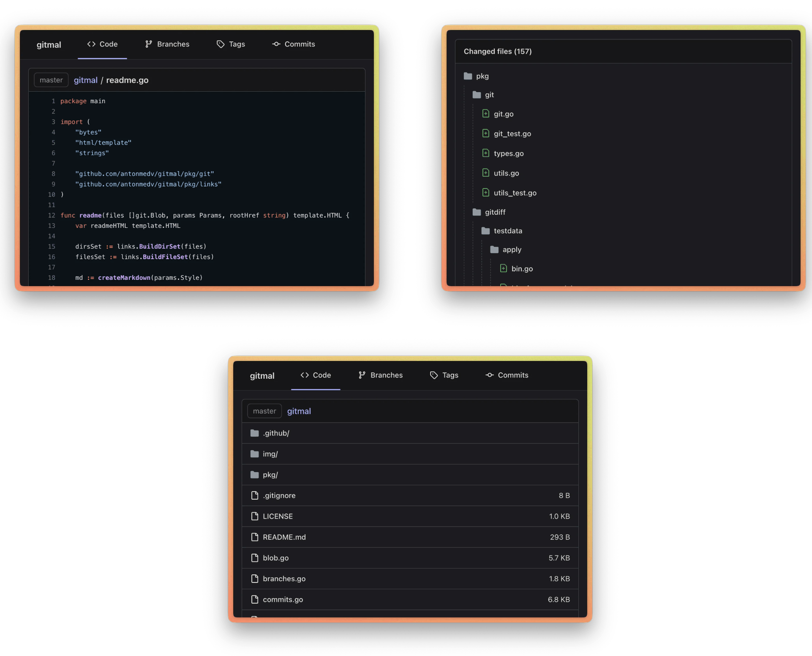Click the Branches icon in top-left panel

tap(148, 44)
